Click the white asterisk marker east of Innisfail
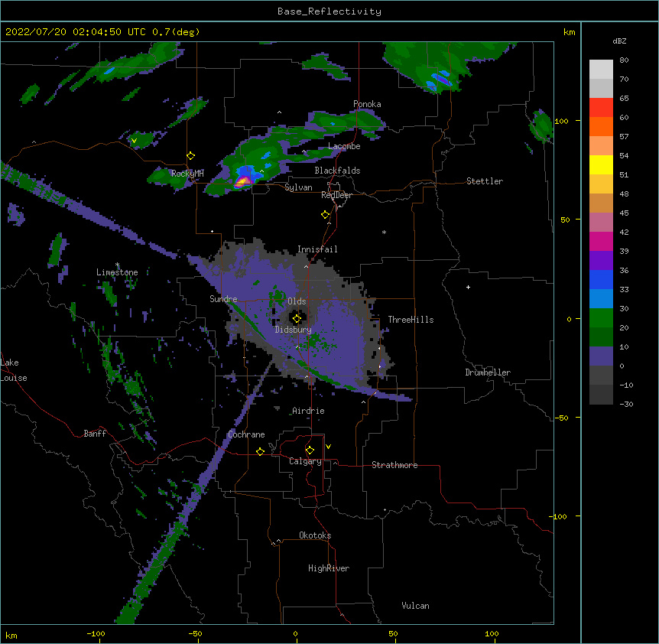 click(x=384, y=232)
